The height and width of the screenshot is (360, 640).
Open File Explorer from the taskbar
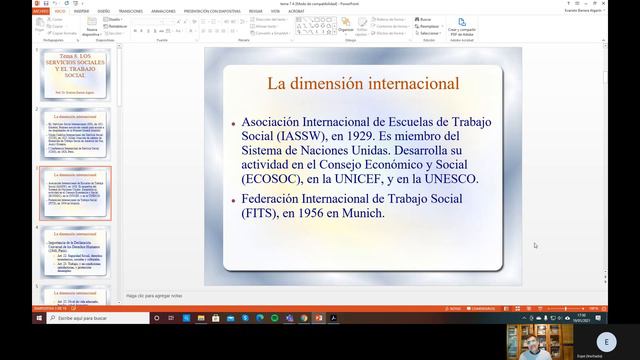[201, 318]
